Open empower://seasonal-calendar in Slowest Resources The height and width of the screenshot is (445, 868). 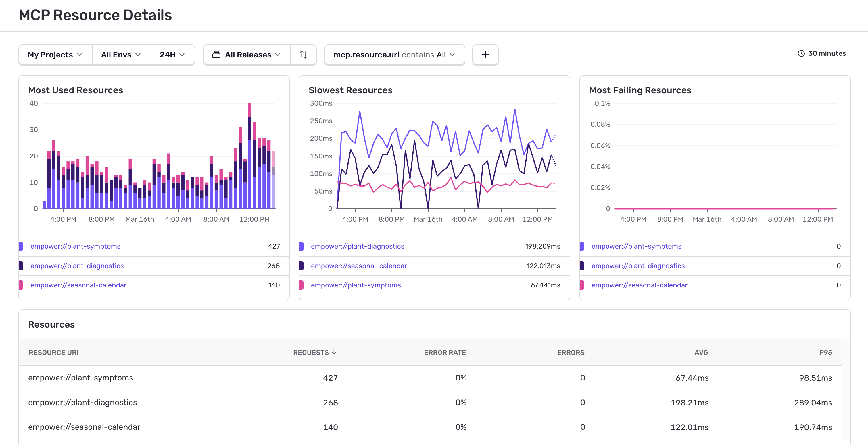[359, 266]
